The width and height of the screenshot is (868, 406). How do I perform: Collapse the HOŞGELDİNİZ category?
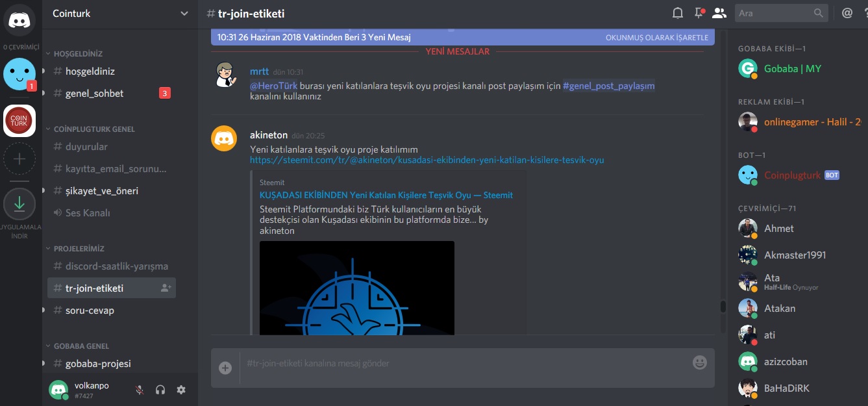(x=77, y=53)
